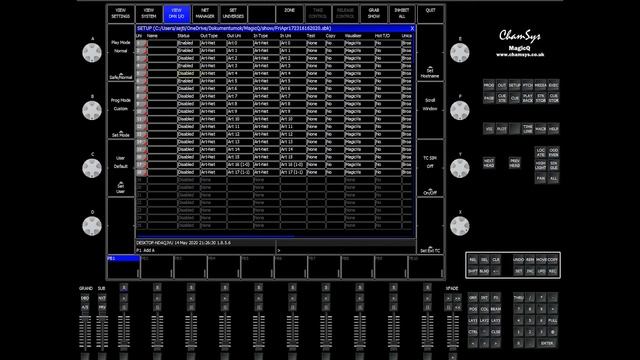Open the Out Uni cell showing Art 16 (1-0)
This screenshot has height=360, width=640.
(x=239, y=164)
